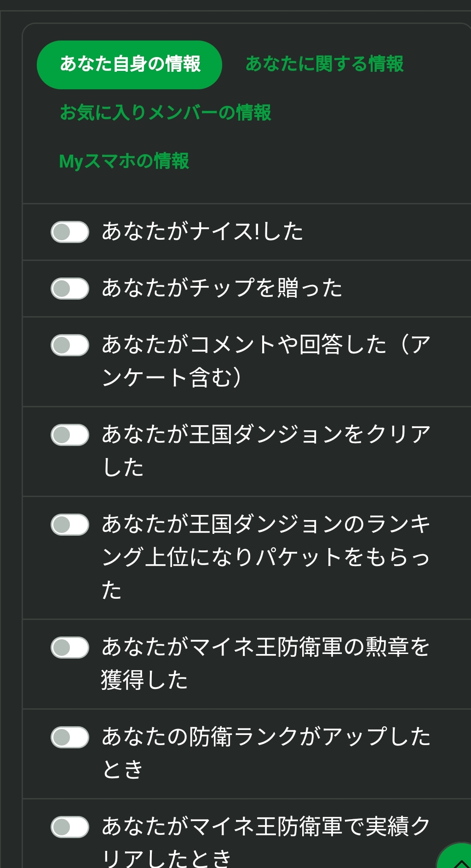The image size is (471, 868).
Task: Go to the Myスマホの情報 tab
Action: pyautogui.click(x=124, y=162)
